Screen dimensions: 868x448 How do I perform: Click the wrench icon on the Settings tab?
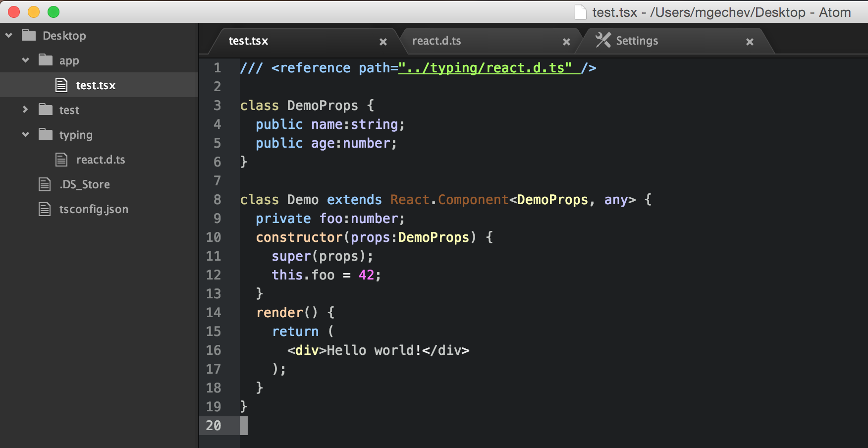coord(603,40)
